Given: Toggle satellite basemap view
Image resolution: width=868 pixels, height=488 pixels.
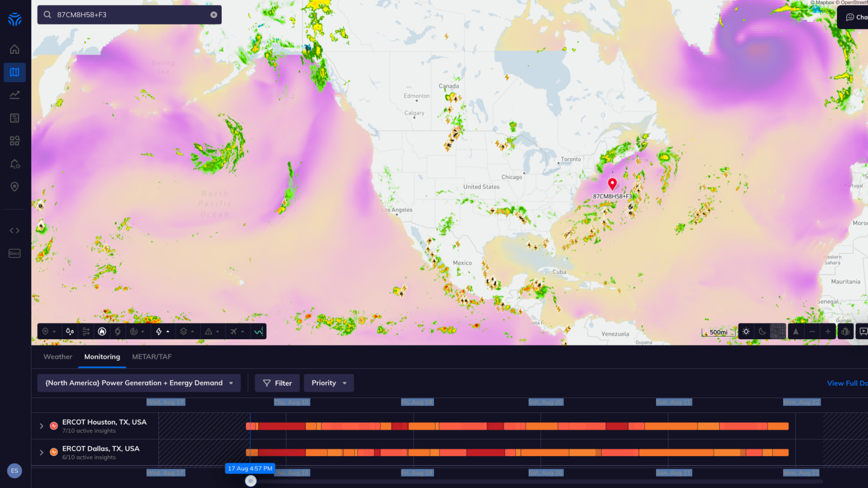Looking at the screenshot, I should click(779, 331).
